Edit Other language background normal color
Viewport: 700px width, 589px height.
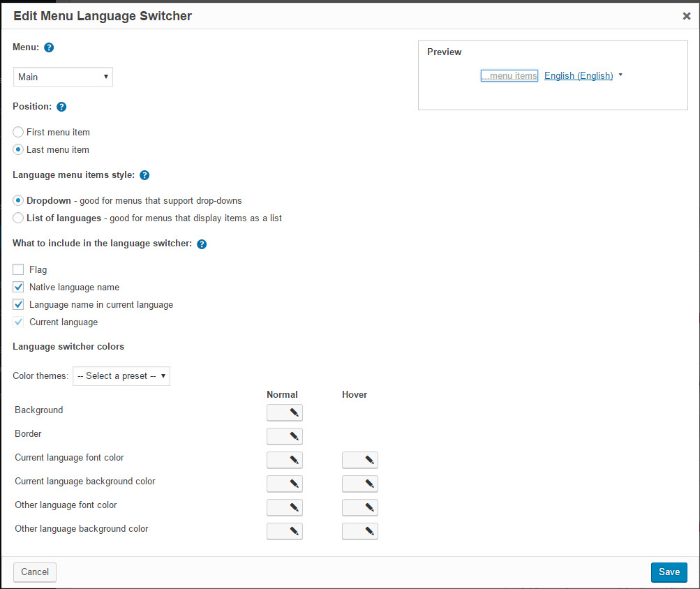(x=285, y=531)
